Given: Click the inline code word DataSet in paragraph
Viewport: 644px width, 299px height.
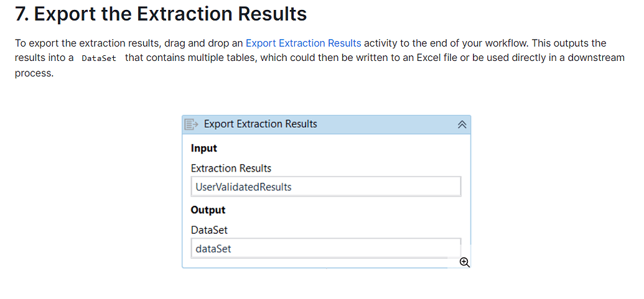Looking at the screenshot, I should 99,58.
